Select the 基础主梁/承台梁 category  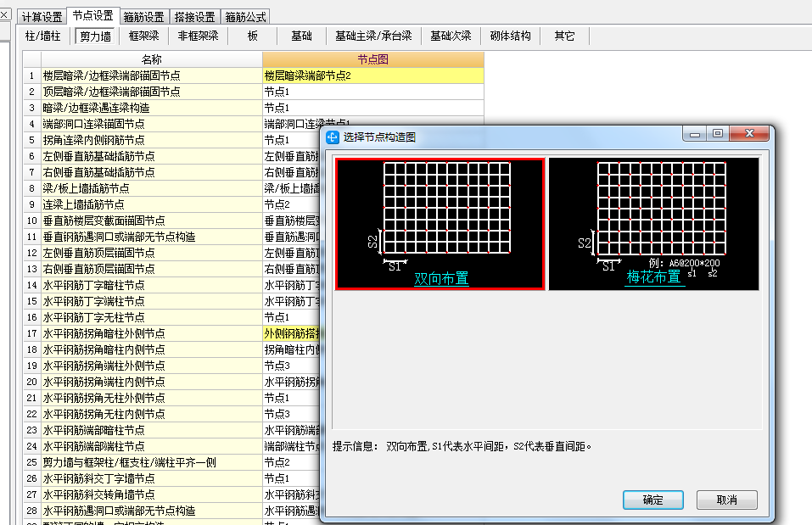(x=373, y=36)
